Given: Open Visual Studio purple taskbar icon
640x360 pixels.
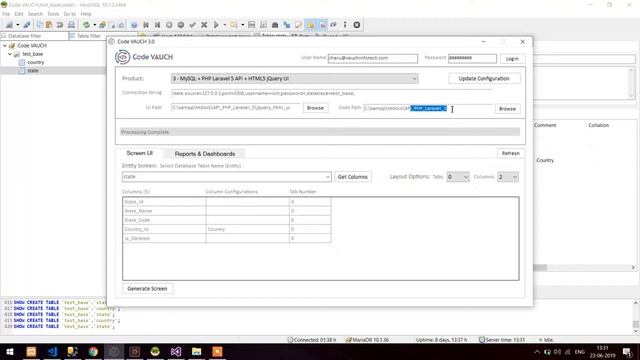Looking at the screenshot, I should pos(176,351).
